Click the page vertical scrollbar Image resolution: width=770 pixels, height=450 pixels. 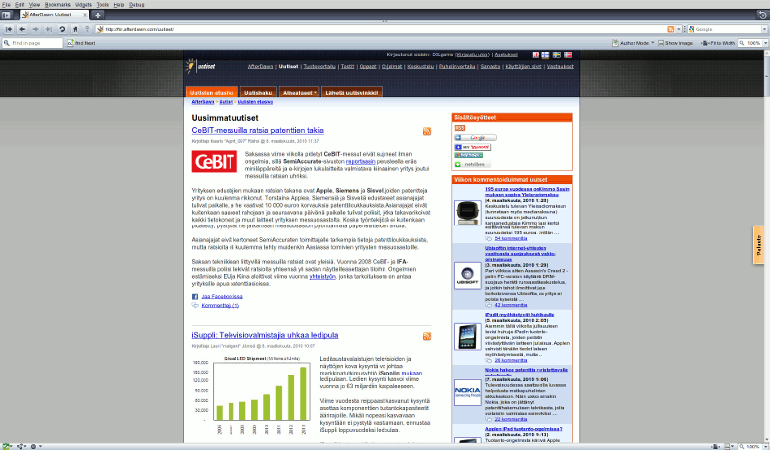click(x=766, y=246)
